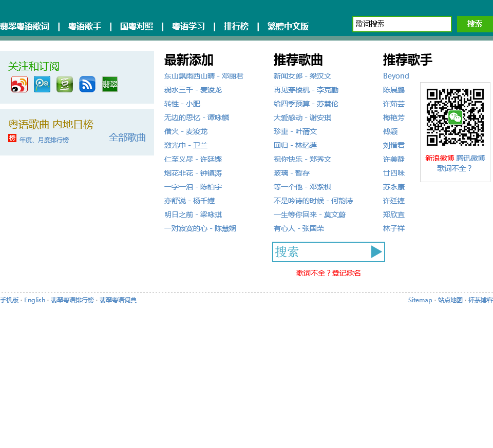Switch to English in the footer

(x=34, y=300)
